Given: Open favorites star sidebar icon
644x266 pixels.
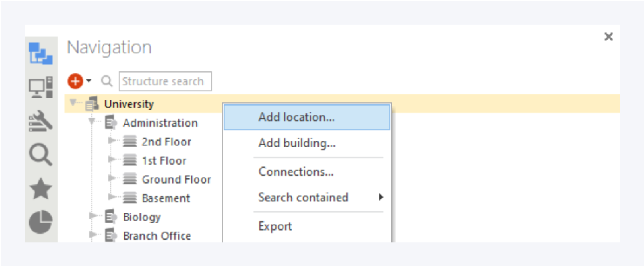Looking at the screenshot, I should [x=41, y=189].
